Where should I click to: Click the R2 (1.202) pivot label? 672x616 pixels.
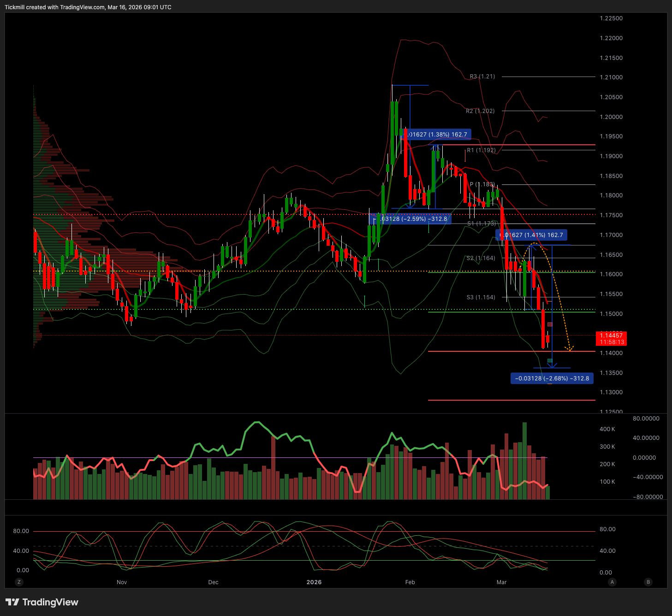pyautogui.click(x=480, y=111)
